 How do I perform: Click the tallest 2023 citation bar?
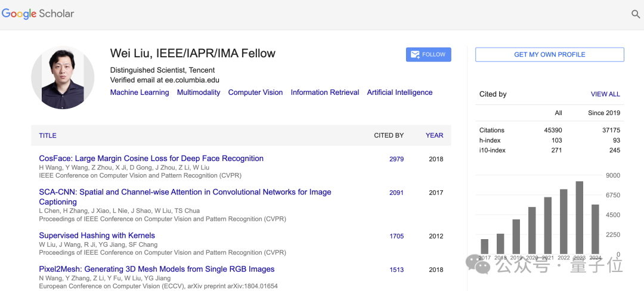click(x=579, y=218)
